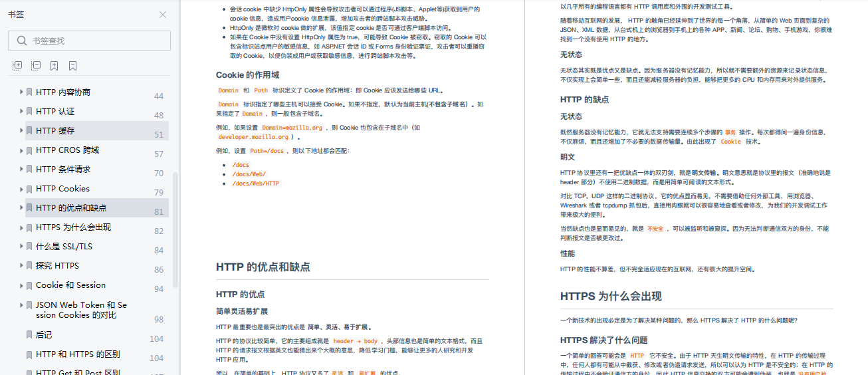Image resolution: width=868 pixels, height=375 pixels.
Task: Open 什么是 SSL/TLS bookmark
Action: tap(64, 246)
